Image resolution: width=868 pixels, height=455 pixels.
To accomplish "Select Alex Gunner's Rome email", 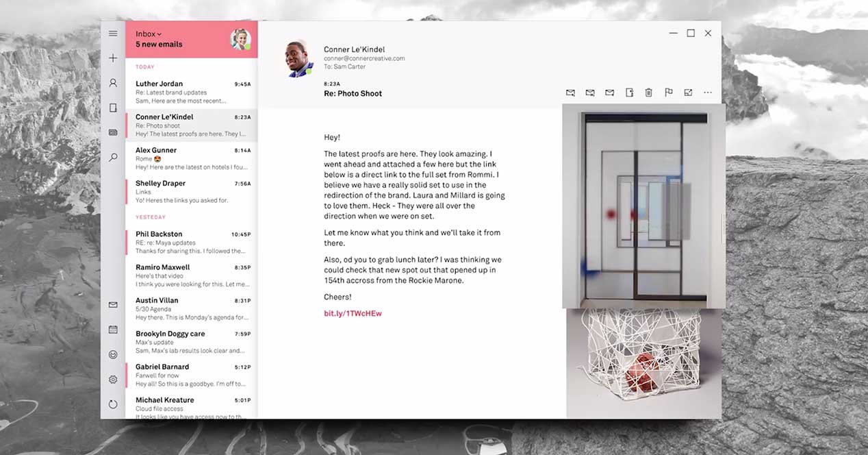I will (x=192, y=158).
